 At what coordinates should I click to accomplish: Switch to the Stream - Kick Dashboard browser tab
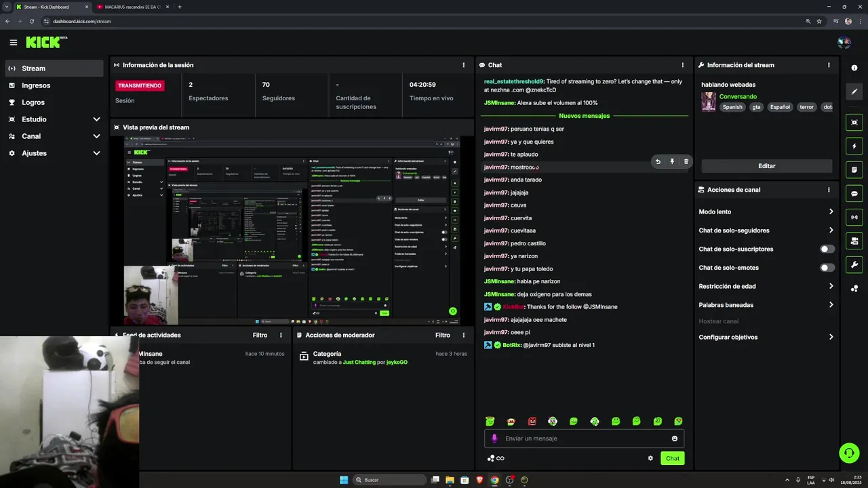coord(52,7)
